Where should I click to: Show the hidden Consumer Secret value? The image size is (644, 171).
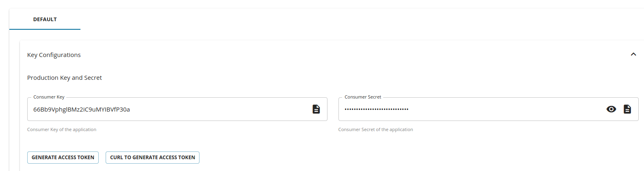coord(611,109)
